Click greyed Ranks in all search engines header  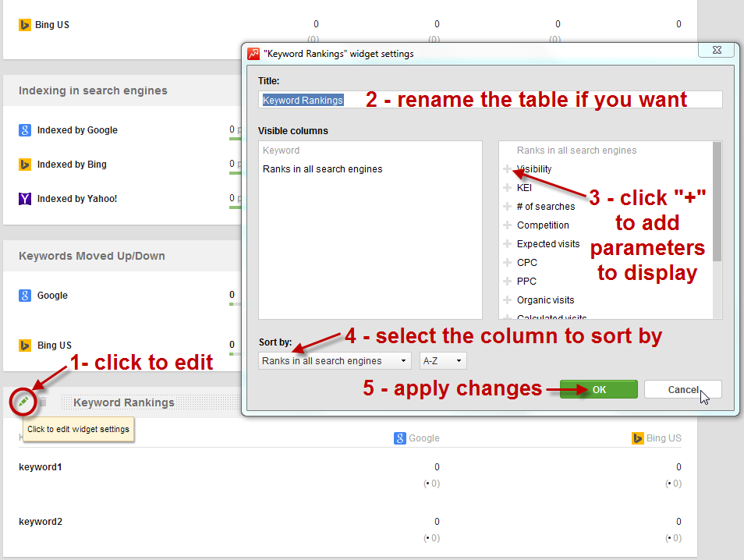576,151
